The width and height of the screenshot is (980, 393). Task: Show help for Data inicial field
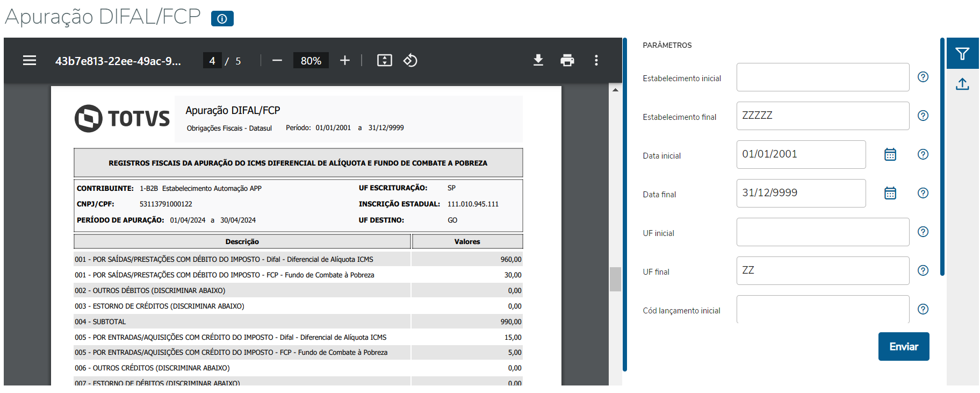coord(923,154)
